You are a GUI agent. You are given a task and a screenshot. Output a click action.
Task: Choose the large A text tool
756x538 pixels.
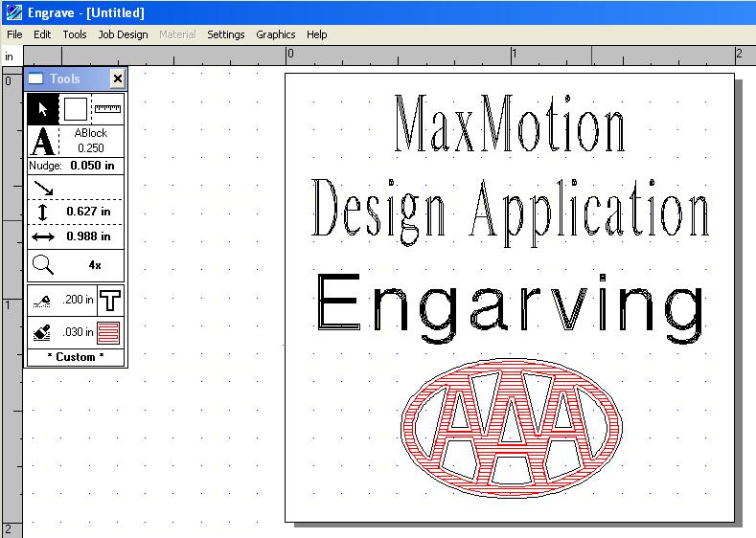pos(42,141)
